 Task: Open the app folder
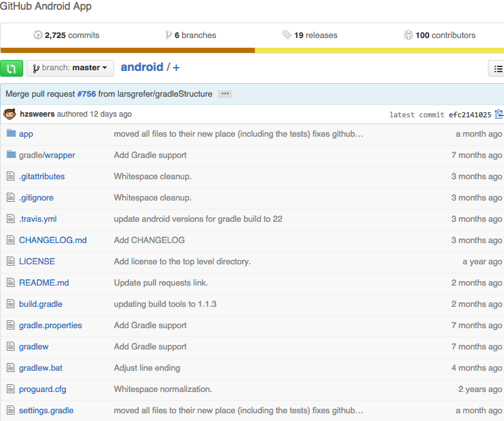26,134
